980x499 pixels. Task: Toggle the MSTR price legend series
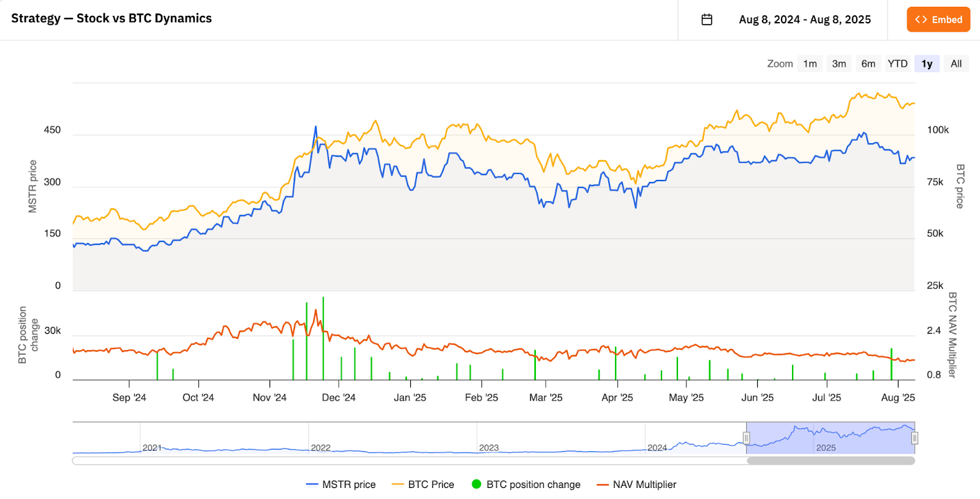coord(341,484)
